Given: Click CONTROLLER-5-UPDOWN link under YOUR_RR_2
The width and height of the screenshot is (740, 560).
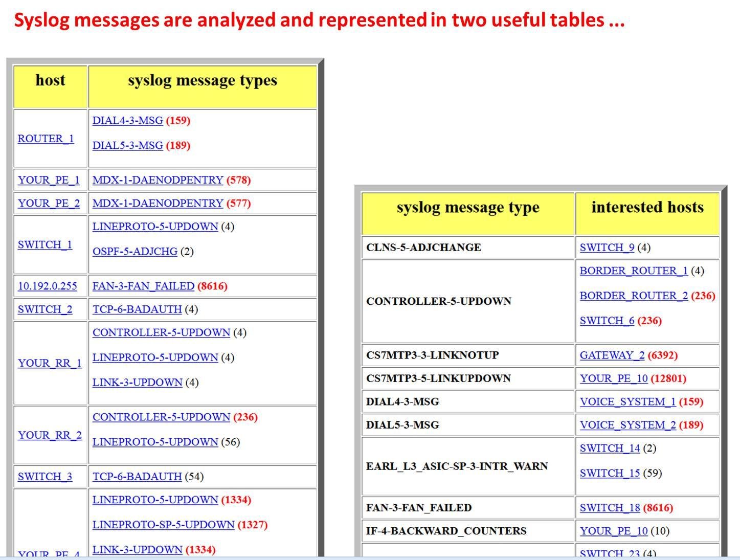Looking at the screenshot, I should 161,417.
